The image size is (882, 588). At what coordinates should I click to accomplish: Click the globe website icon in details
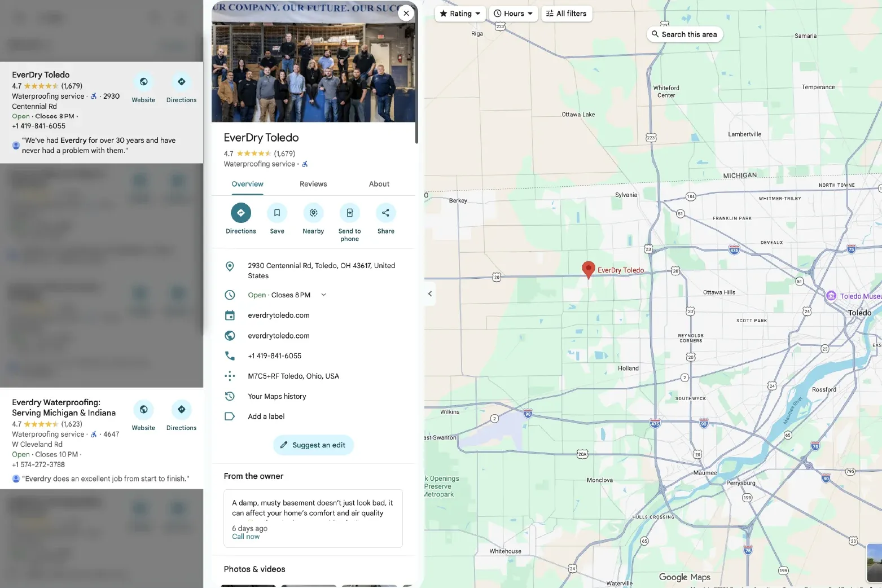coord(230,336)
